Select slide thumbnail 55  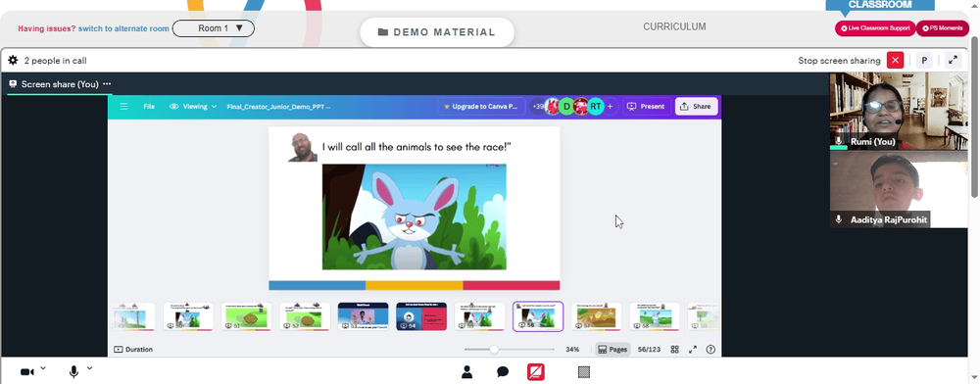pos(479,316)
